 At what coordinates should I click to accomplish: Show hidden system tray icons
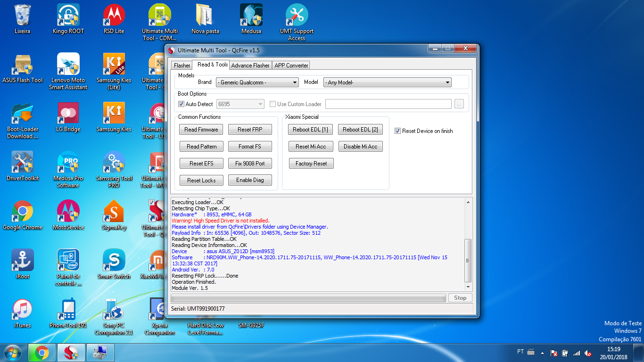click(x=542, y=353)
